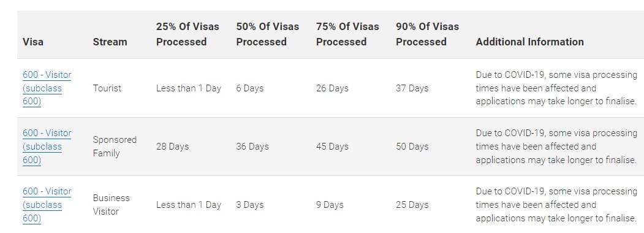Click the 28 Days cell for Sponsored Family
This screenshot has height=233, width=644.
point(173,147)
